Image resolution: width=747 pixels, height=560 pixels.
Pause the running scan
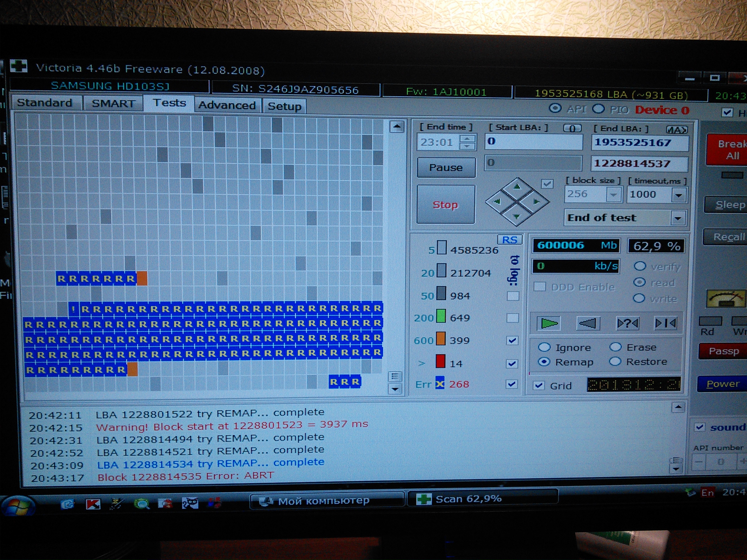coord(446,168)
